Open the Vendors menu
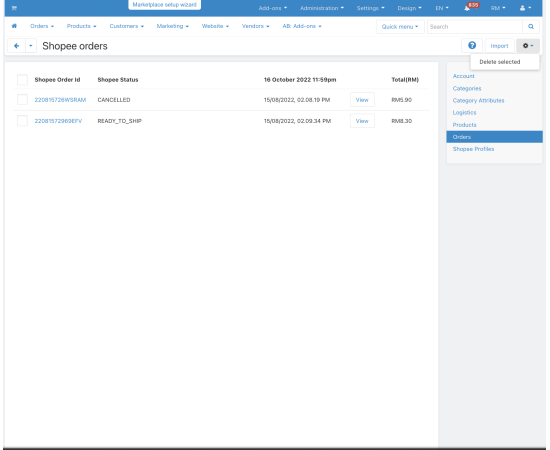550x450 pixels. [x=255, y=26]
